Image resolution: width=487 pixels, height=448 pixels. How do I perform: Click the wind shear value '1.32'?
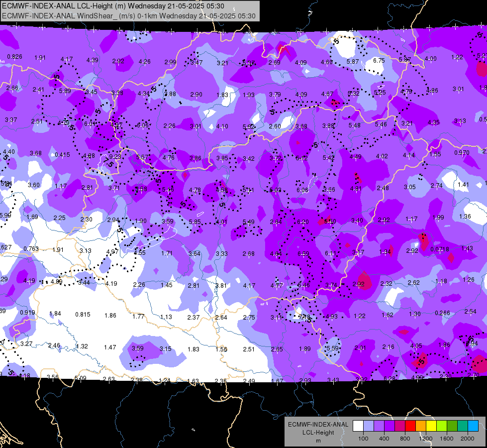[x=82, y=346]
